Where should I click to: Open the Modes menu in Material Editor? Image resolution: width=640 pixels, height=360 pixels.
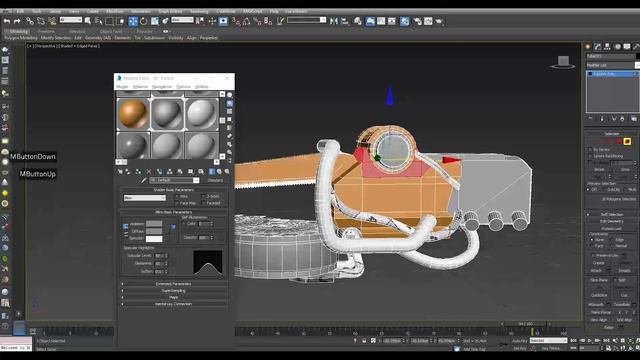[x=122, y=87]
